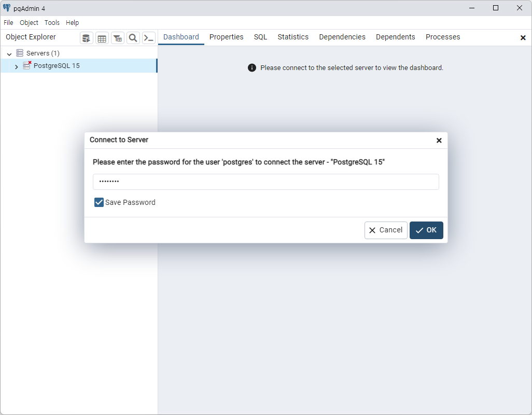Open the Search Objects magnifier icon
The width and height of the screenshot is (532, 415).
tap(133, 38)
